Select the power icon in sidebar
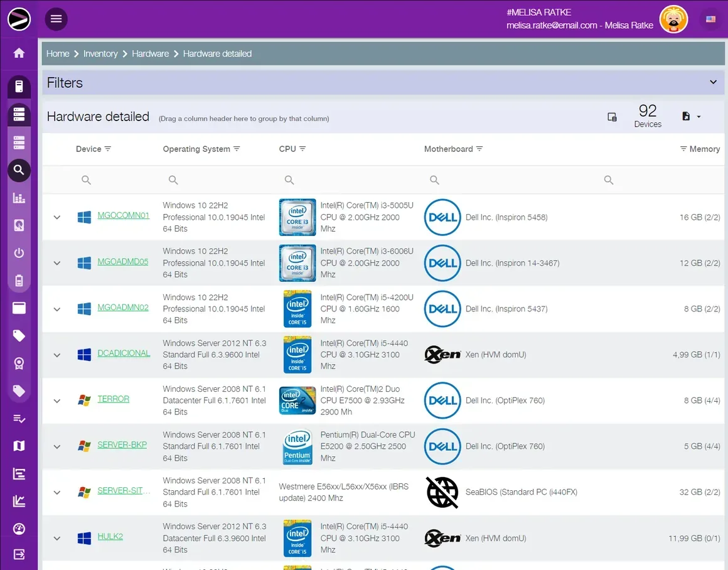728x570 pixels. (x=19, y=253)
